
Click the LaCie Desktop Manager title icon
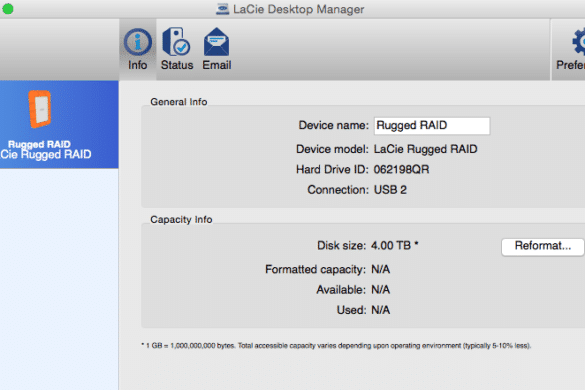click(x=222, y=9)
